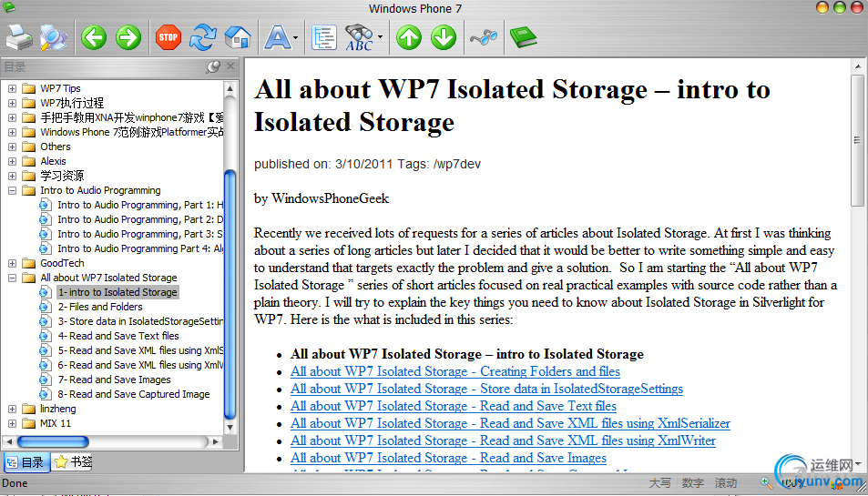The height and width of the screenshot is (496, 868).
Task: Open the print preview magnifier icon
Action: [x=54, y=37]
